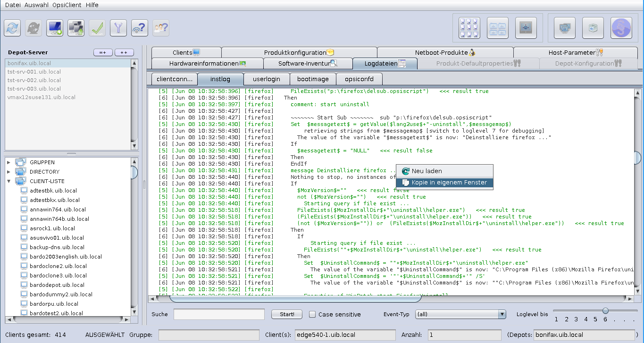644x343 pixels.
Task: Click the GRUPPEN group icon
Action: point(20,162)
